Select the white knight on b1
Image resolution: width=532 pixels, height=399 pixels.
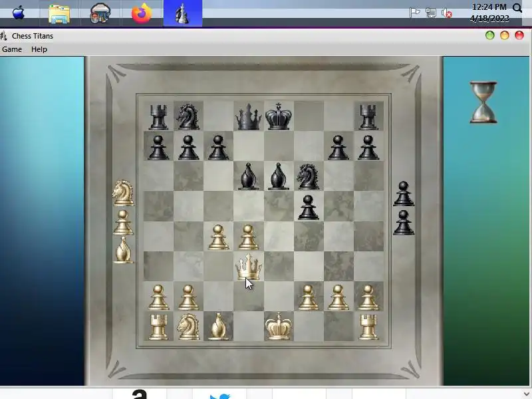(188, 327)
